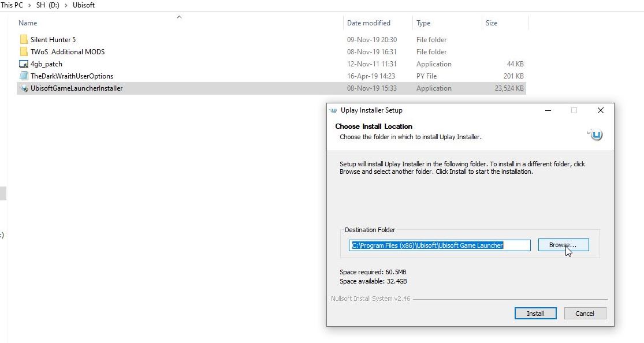Click the Nullsoft Install System v2.46 label
644x343 pixels.
[370, 299]
